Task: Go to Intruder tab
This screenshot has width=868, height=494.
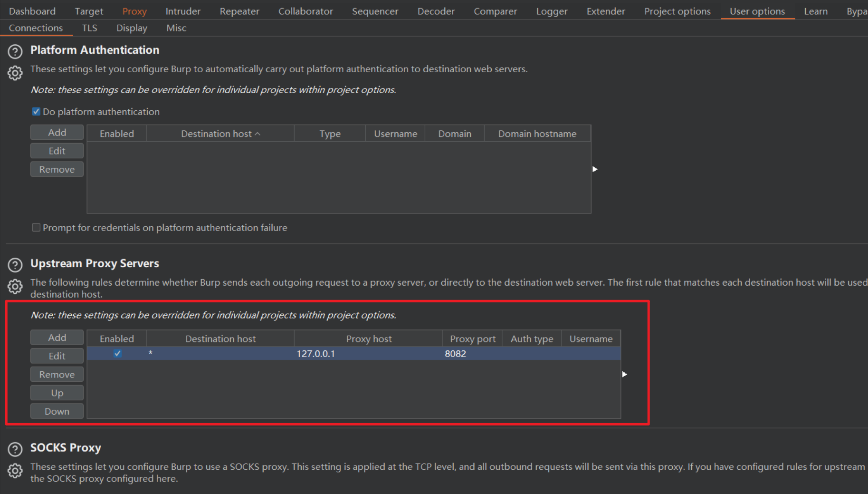Action: point(183,11)
